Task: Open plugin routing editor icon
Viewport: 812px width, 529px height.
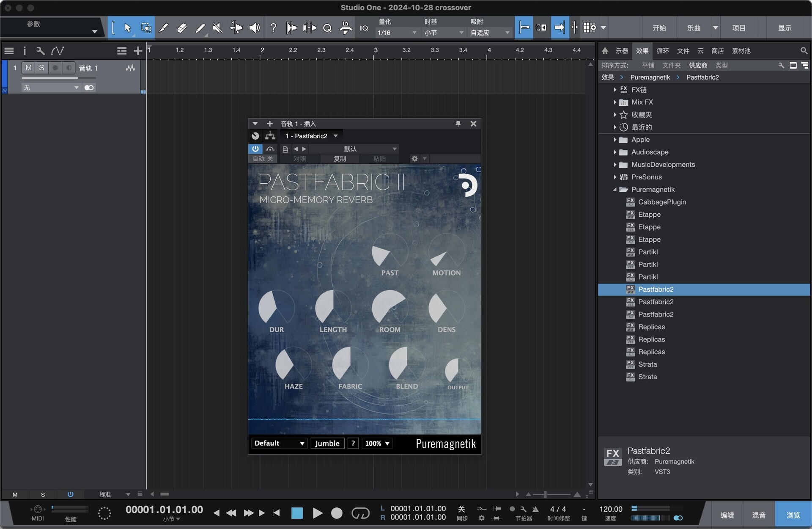Action: pyautogui.click(x=270, y=136)
